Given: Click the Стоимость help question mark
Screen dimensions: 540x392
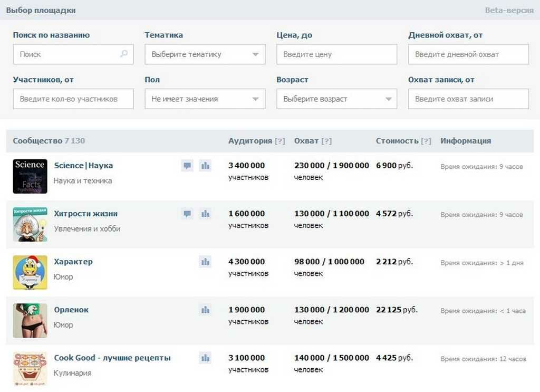Looking at the screenshot, I should [x=426, y=141].
